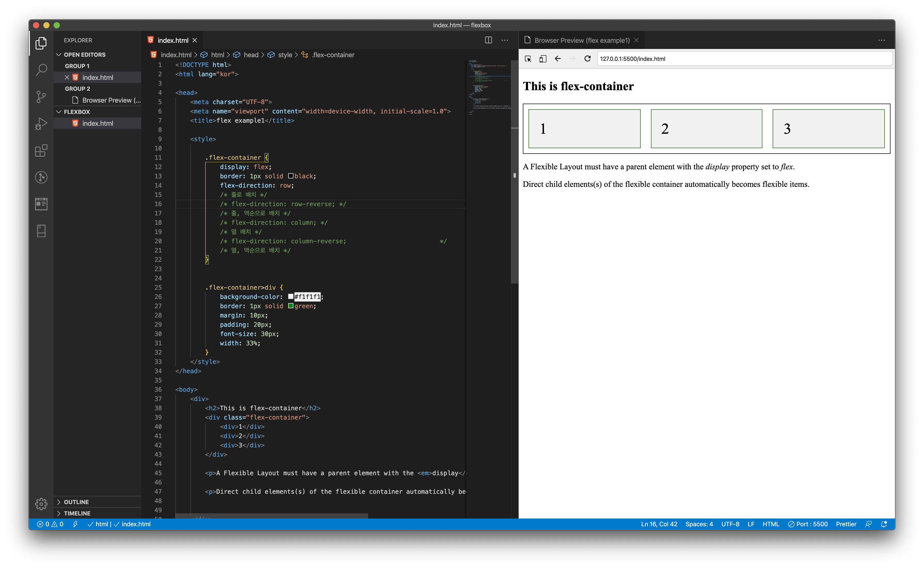Screen dimensions: 924x568
Task: Toggle Live Server on Port 5500
Action: point(807,524)
